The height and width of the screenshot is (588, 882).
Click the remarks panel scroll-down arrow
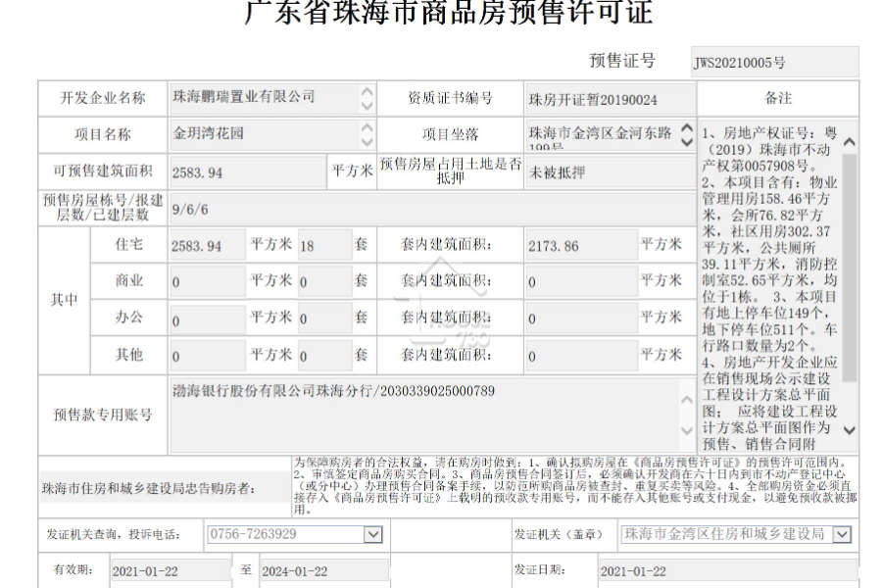tap(850, 430)
